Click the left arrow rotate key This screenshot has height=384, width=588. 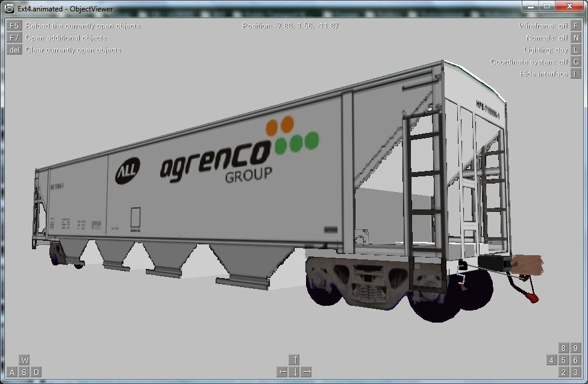283,372
